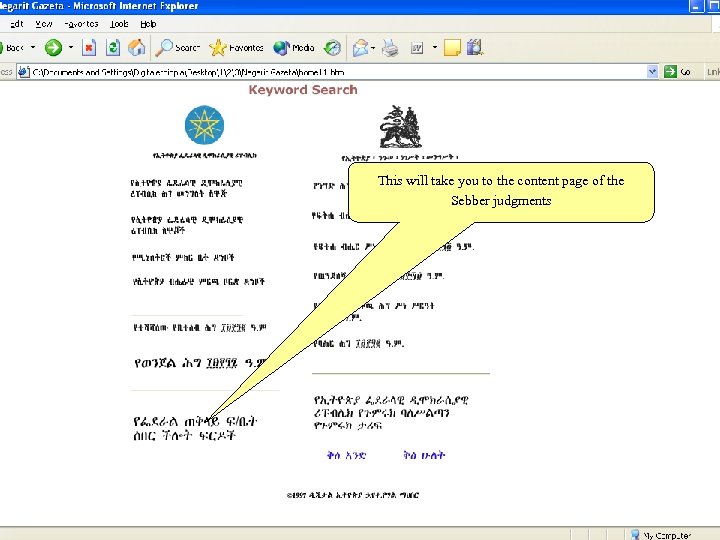The width and height of the screenshot is (720, 540).
Task: Click the Refresh page icon
Action: coord(113,47)
